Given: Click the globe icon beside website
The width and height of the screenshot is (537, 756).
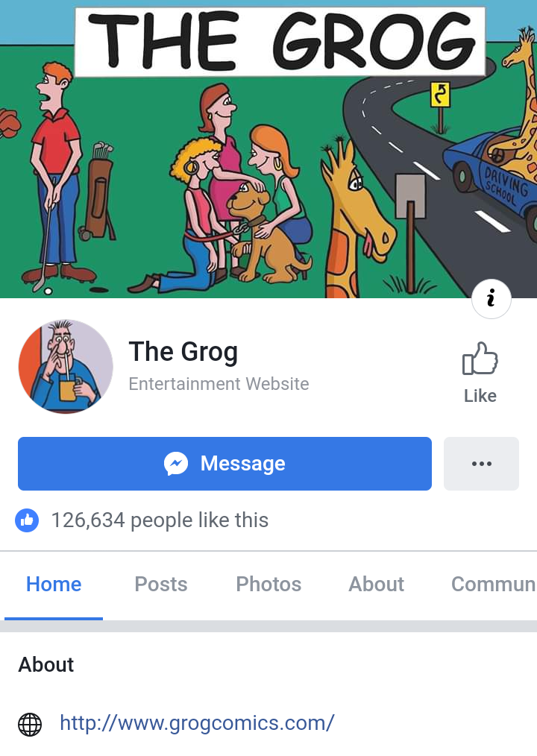Looking at the screenshot, I should click(x=30, y=724).
